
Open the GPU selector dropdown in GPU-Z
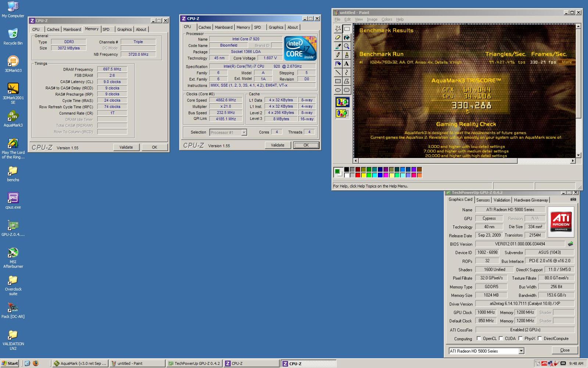click(521, 351)
